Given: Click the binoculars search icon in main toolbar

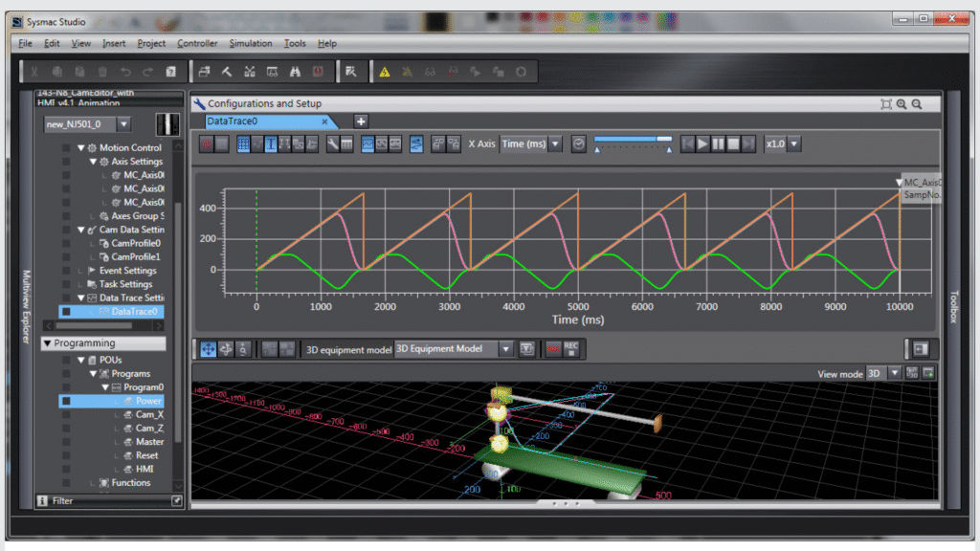Looking at the screenshot, I should tap(295, 71).
